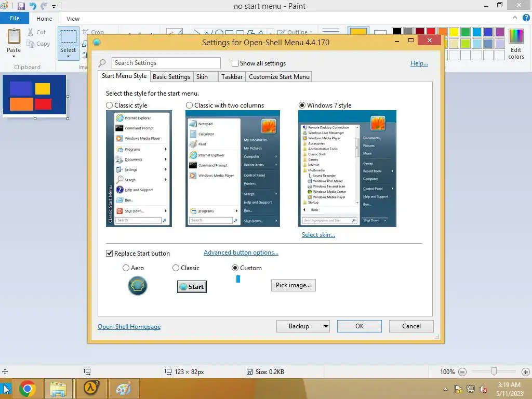Click the round Aero shell button image
This screenshot has width=532, height=399.
pyautogui.click(x=137, y=286)
